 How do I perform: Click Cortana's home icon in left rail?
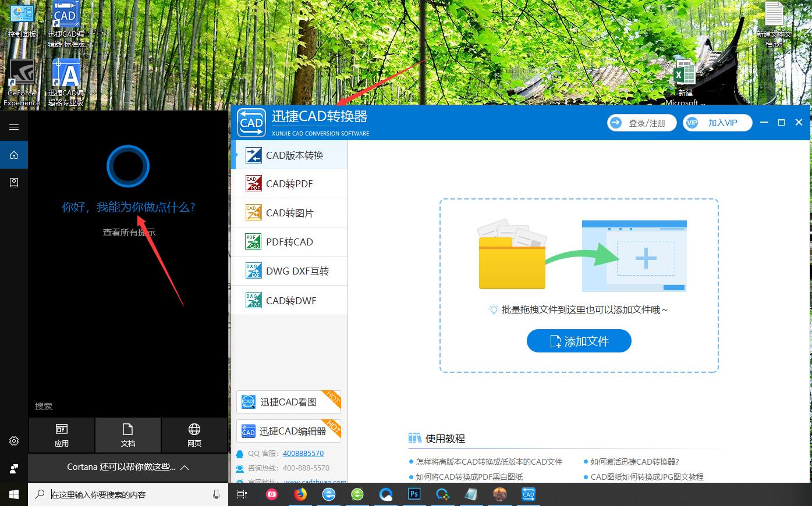(x=13, y=155)
